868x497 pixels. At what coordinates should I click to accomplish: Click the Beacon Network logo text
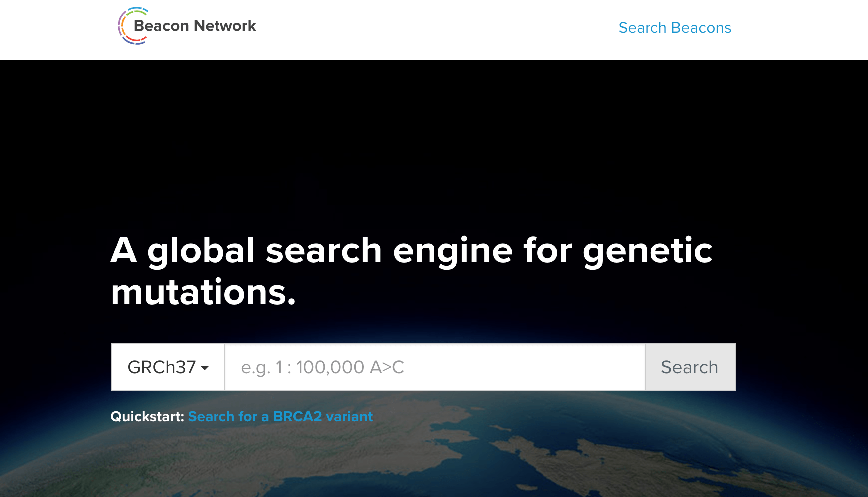(x=195, y=26)
